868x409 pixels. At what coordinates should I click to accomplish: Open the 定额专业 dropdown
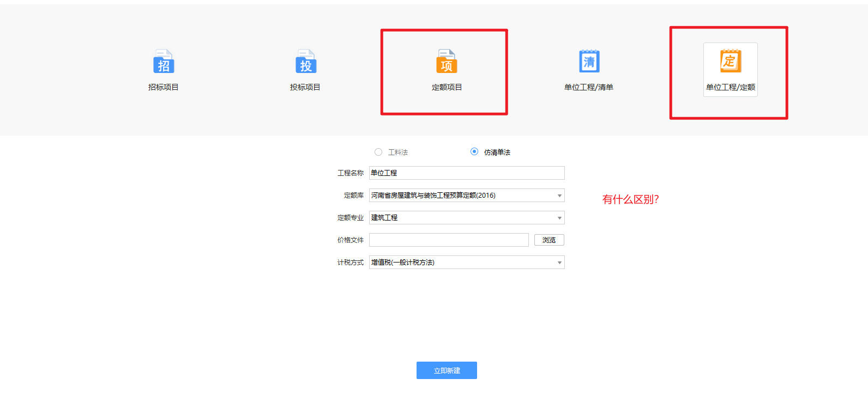tap(467, 217)
